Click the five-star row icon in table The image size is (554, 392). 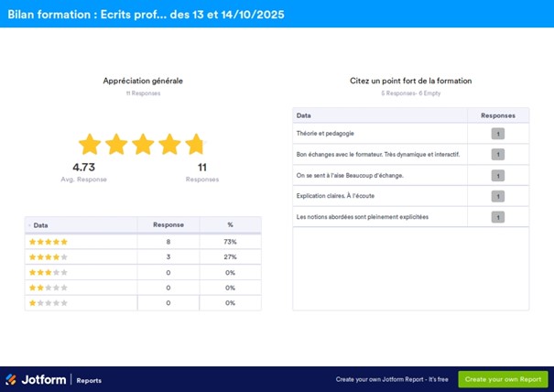click(x=49, y=242)
